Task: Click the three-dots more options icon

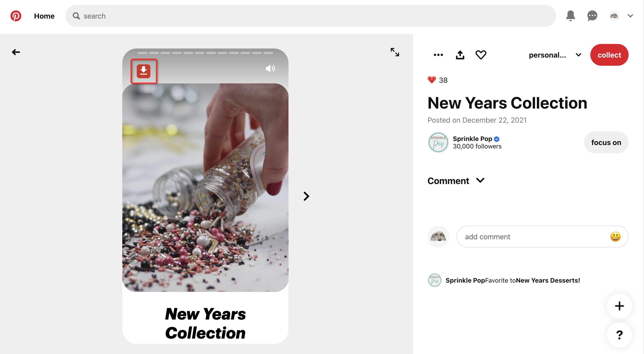Action: 438,54
